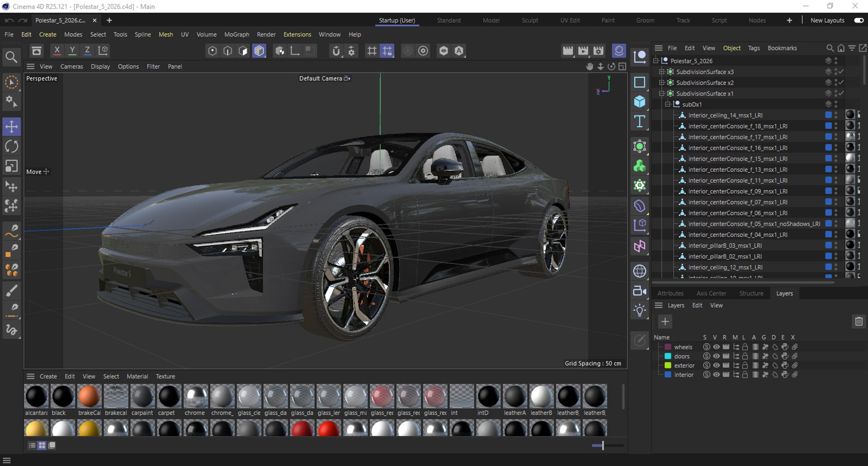This screenshot has height=466, width=868.
Task: Switch material manager to grid view
Action: (x=42, y=445)
